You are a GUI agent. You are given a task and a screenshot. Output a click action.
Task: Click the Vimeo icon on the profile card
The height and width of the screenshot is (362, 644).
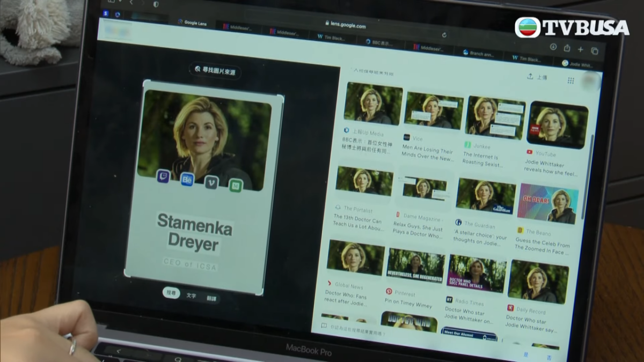[x=211, y=182]
